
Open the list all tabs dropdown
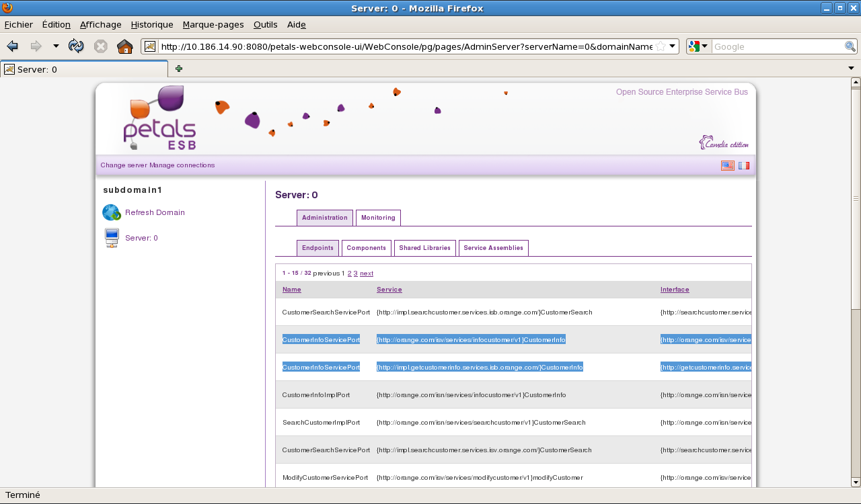click(851, 69)
